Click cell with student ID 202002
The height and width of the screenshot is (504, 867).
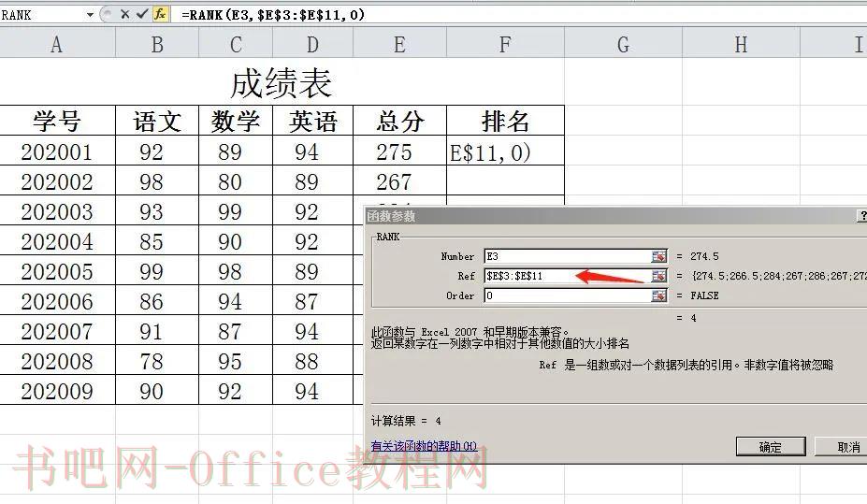[x=57, y=180]
